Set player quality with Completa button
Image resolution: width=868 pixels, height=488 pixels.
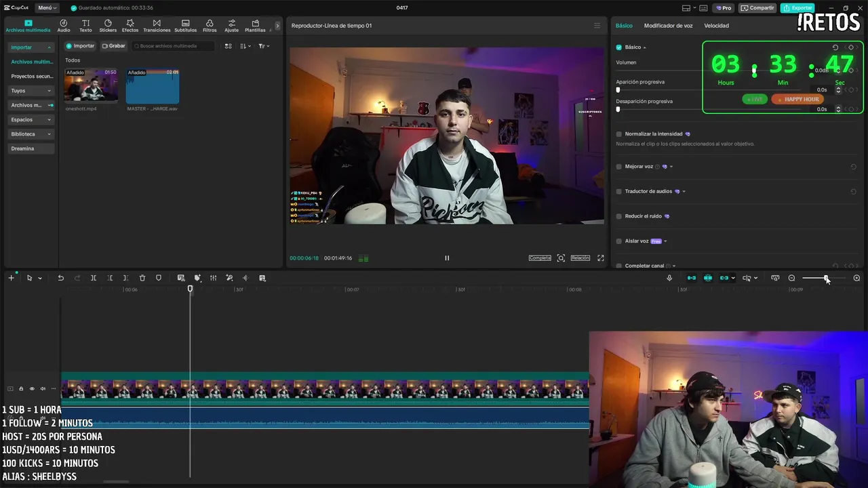540,258
